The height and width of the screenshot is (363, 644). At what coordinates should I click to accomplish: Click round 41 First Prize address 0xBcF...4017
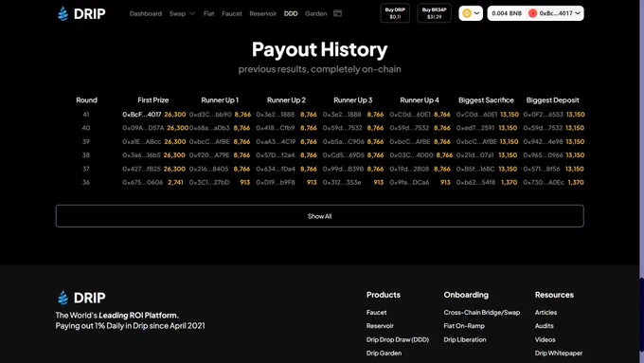click(x=142, y=115)
